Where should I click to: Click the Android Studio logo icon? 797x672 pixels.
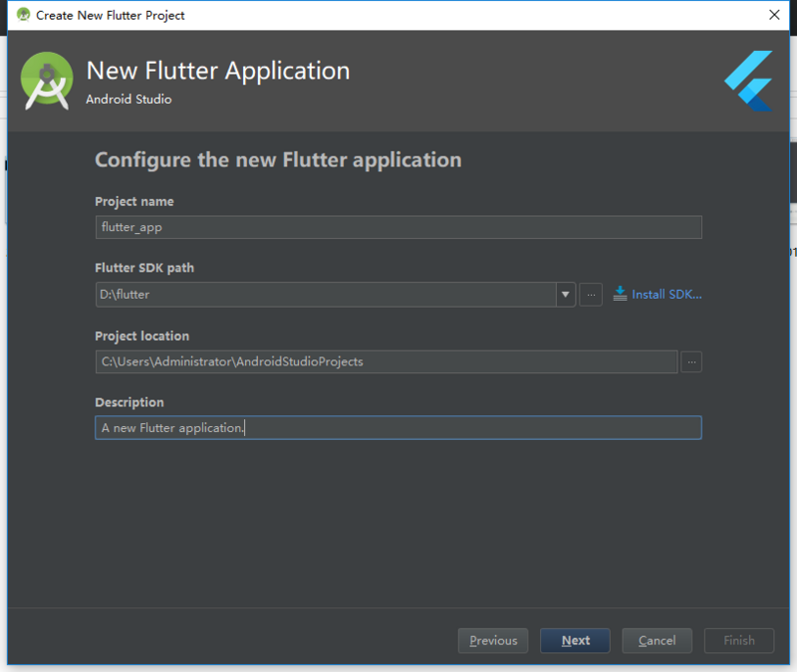(47, 81)
